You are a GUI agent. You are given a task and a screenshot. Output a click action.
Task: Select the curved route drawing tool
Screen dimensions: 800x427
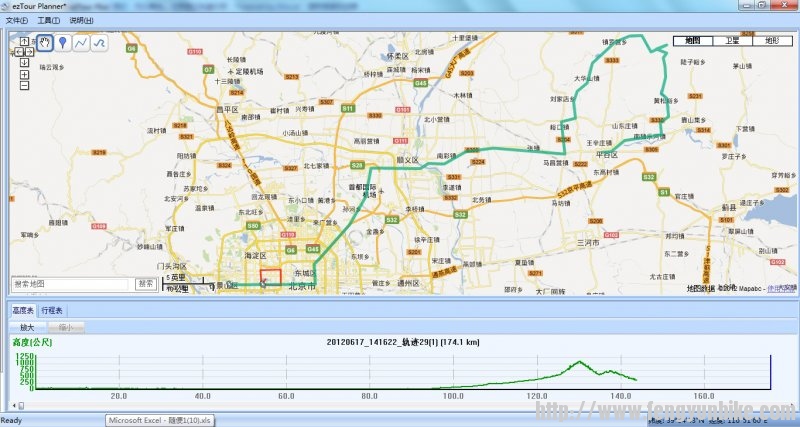coord(100,43)
